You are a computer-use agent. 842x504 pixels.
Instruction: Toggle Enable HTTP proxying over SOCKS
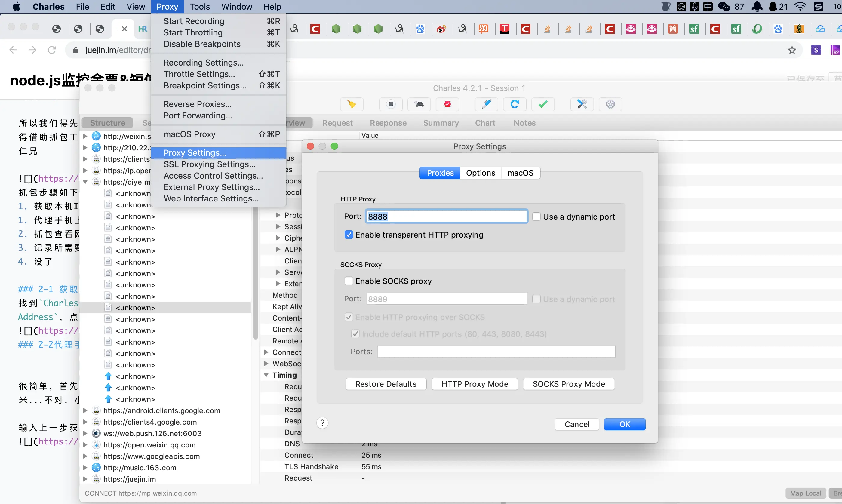[x=349, y=317]
